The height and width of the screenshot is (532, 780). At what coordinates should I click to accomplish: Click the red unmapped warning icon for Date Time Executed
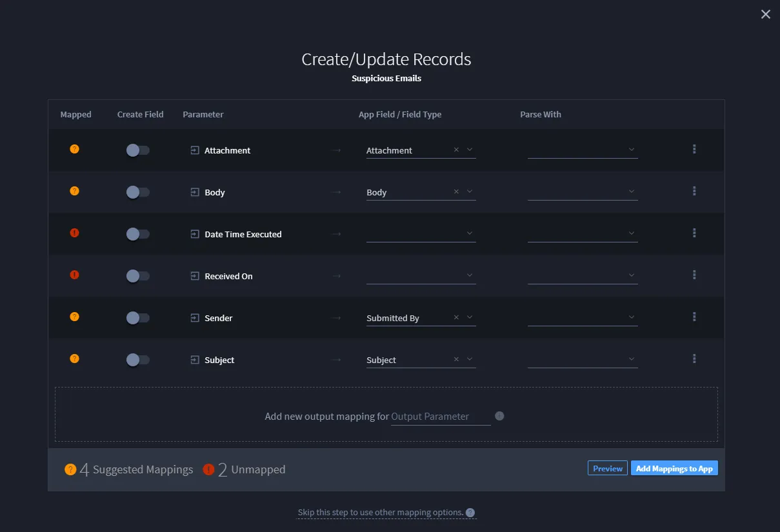coord(74,233)
